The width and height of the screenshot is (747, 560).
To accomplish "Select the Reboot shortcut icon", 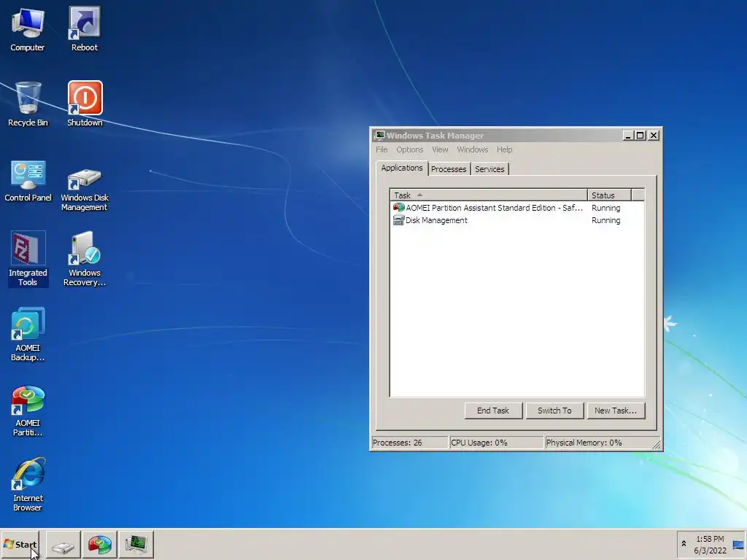I will click(x=85, y=28).
